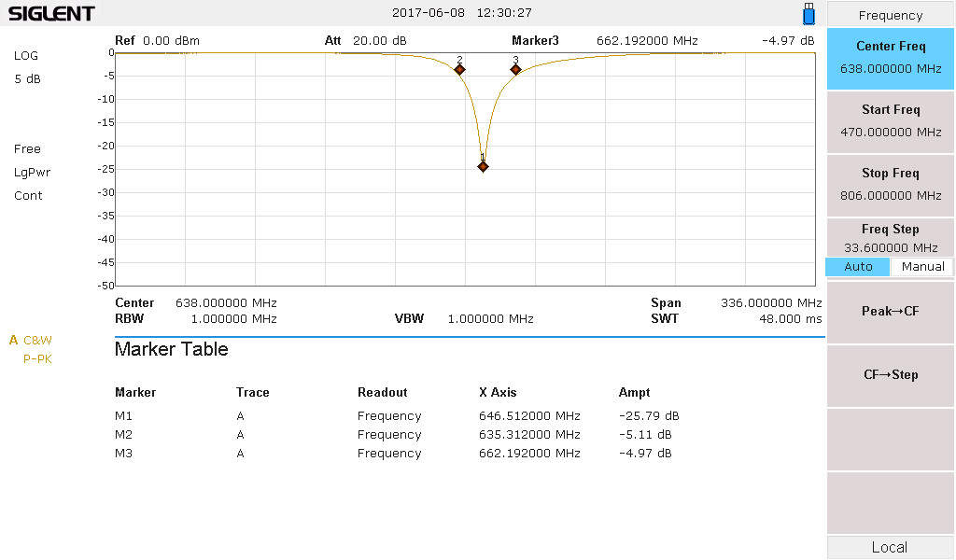This screenshot has width=956, height=560.
Task: Click the SIGLENT logo
Action: (51, 13)
